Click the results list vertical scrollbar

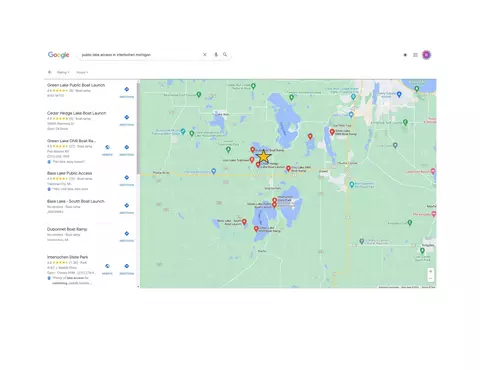tap(138, 127)
